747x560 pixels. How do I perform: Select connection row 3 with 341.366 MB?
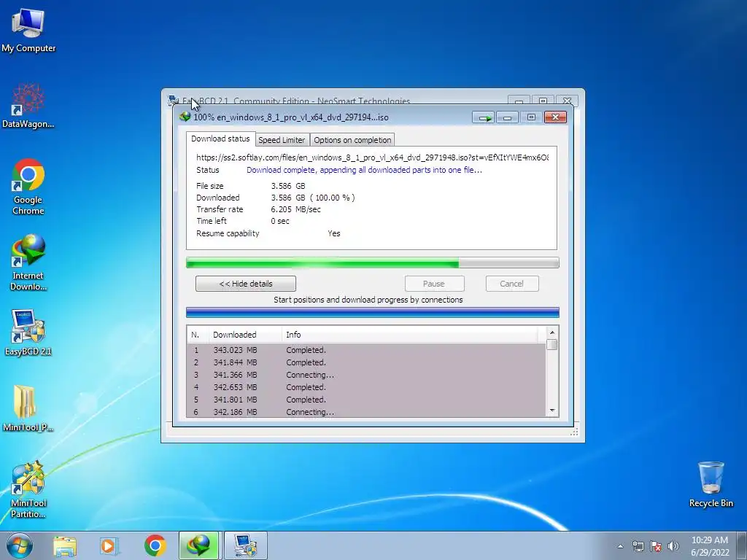click(366, 375)
